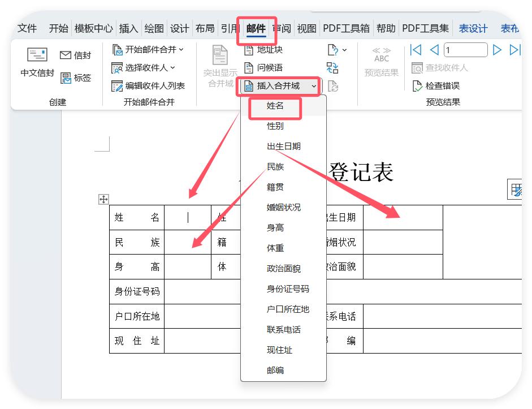Insert a 问候语 greeting line
The height and width of the screenshot is (409, 532).
click(x=263, y=68)
